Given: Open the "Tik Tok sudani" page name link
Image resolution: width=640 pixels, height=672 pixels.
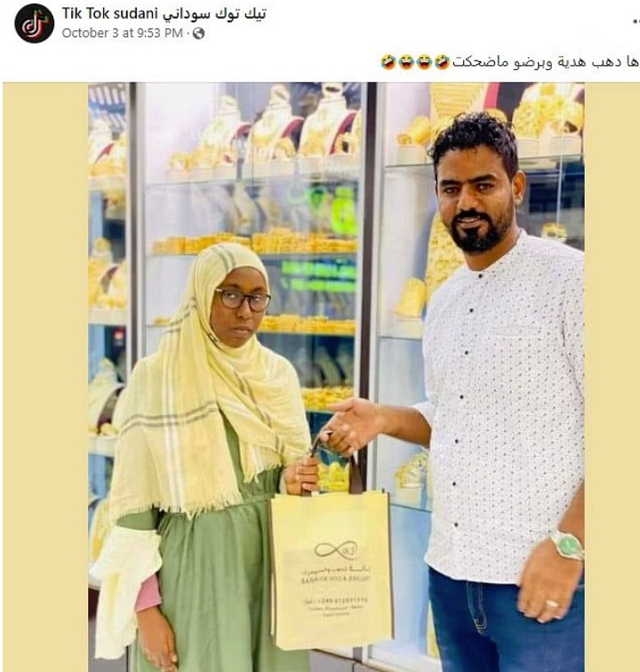Looking at the screenshot, I should pos(110,13).
